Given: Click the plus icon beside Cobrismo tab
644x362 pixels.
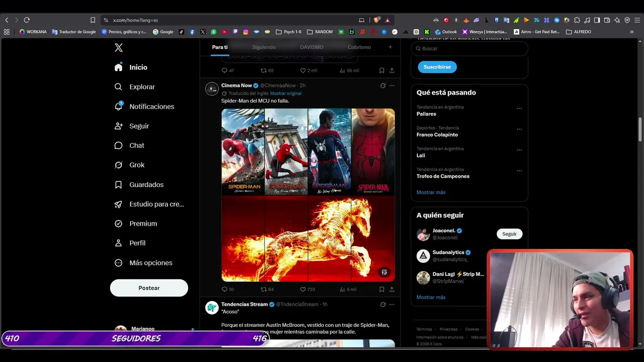Looking at the screenshot, I should coord(390,47).
